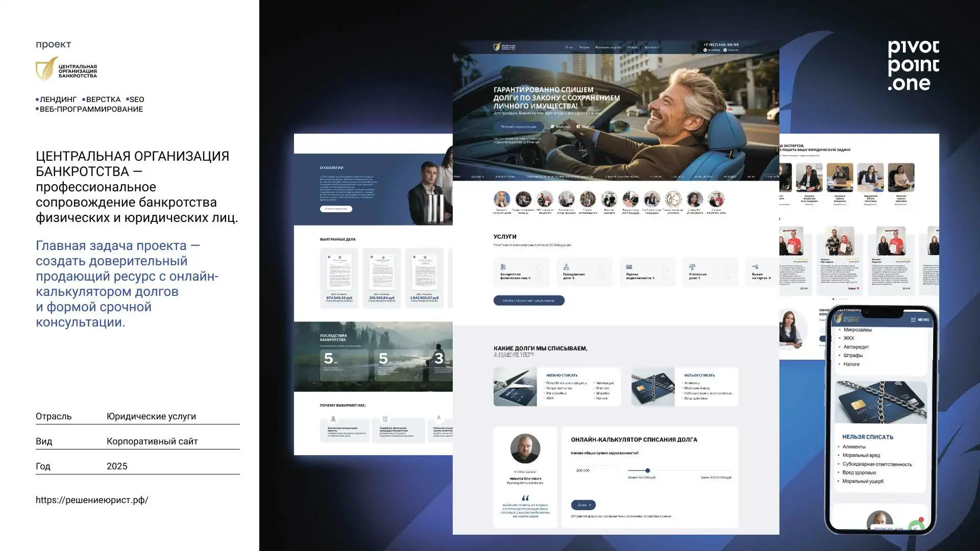Click the Telegram icon in site header

tap(725, 50)
